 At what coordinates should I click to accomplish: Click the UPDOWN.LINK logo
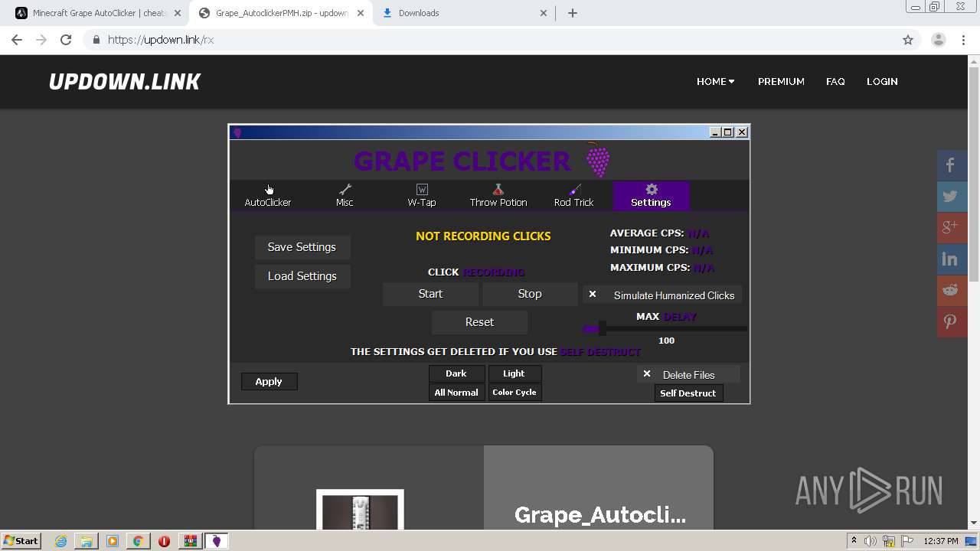(125, 82)
